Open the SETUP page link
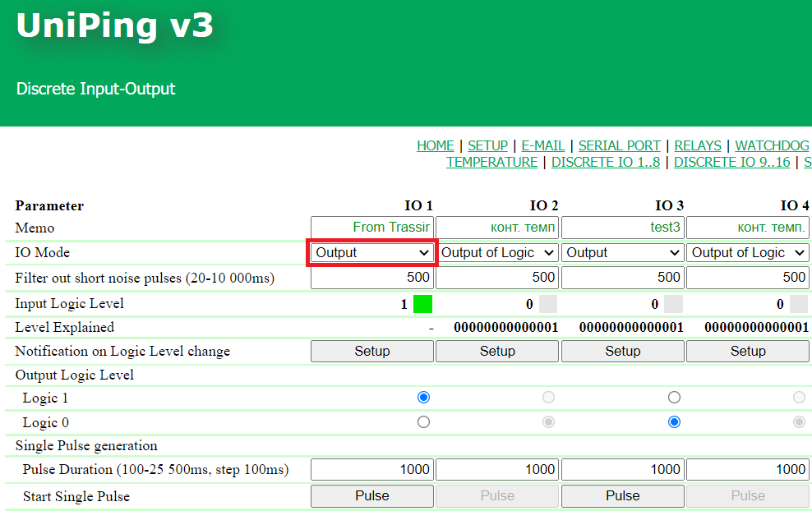 (x=488, y=146)
